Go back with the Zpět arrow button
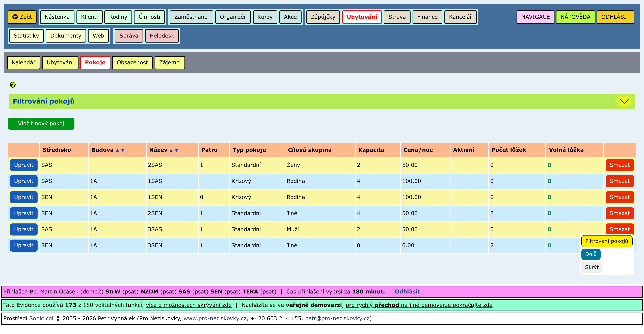The image size is (644, 334). [22, 17]
